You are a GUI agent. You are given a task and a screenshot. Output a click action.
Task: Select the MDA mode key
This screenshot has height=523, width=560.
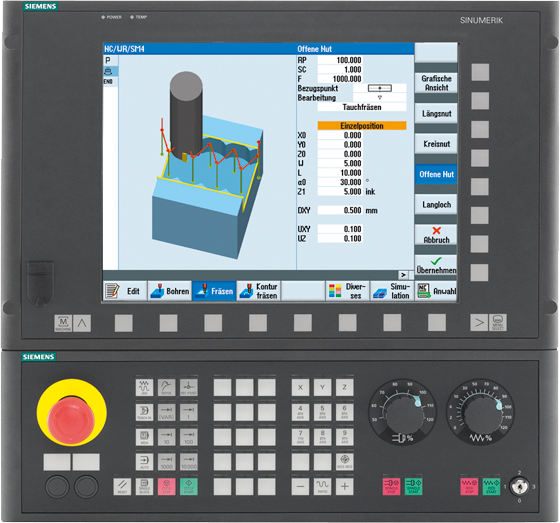pos(144,437)
